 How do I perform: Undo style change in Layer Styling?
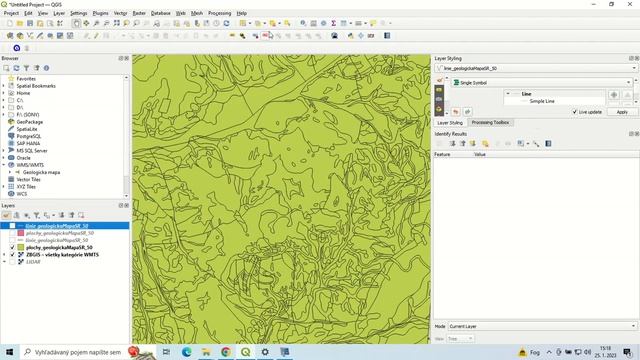(x=456, y=112)
